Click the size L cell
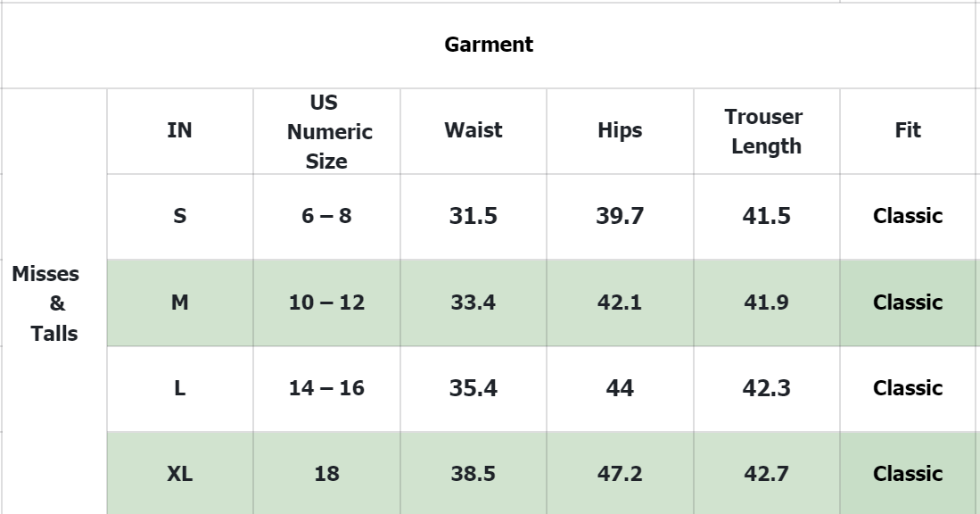The width and height of the screenshot is (980, 514). tap(180, 388)
